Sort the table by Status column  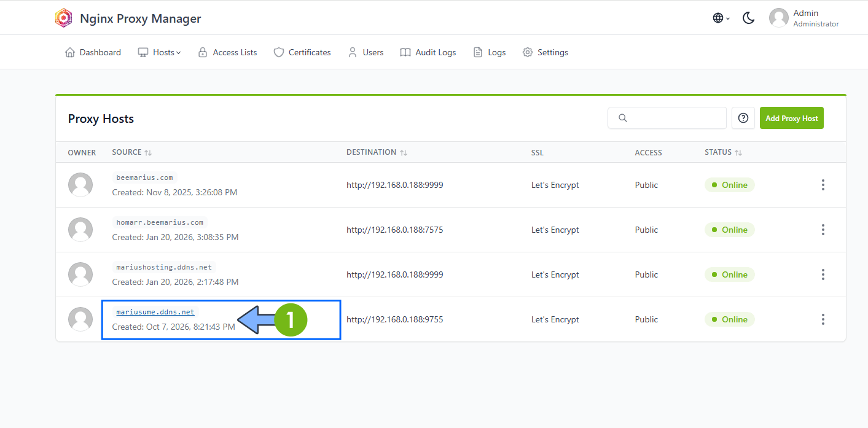[x=723, y=152]
